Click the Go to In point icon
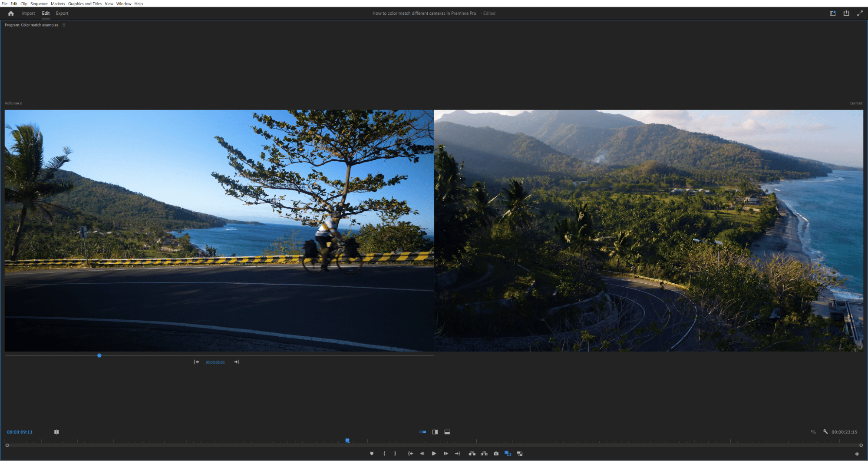 point(410,454)
